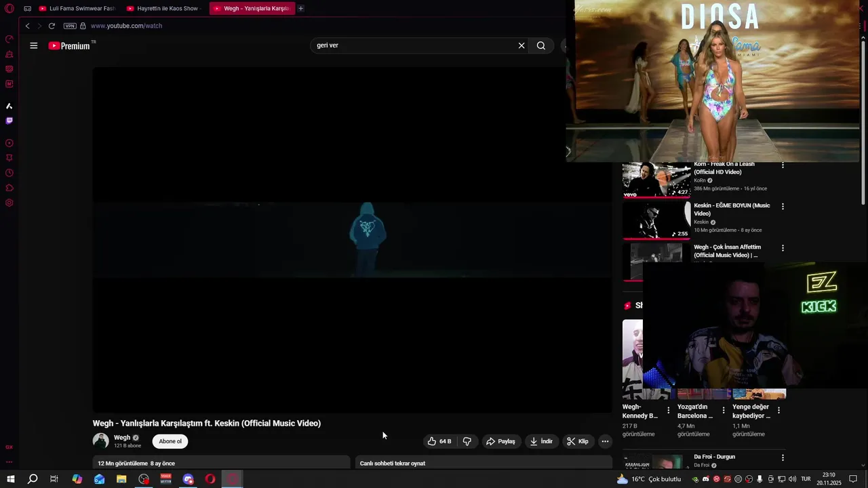Dislike the video

click(467, 441)
